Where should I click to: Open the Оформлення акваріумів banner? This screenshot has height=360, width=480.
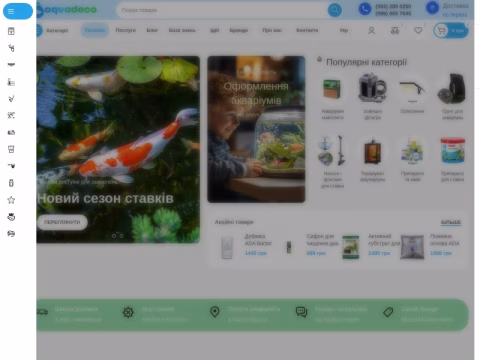pyautogui.click(x=256, y=129)
